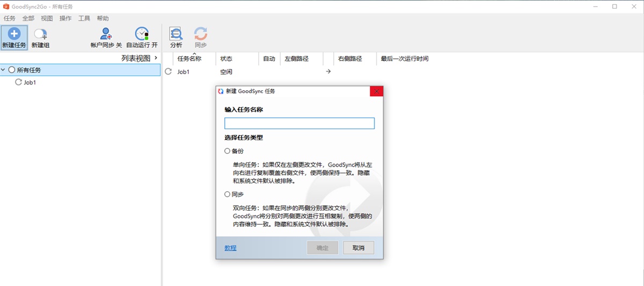Select the 备份 radio button
This screenshot has height=286, width=644.
pyautogui.click(x=228, y=151)
